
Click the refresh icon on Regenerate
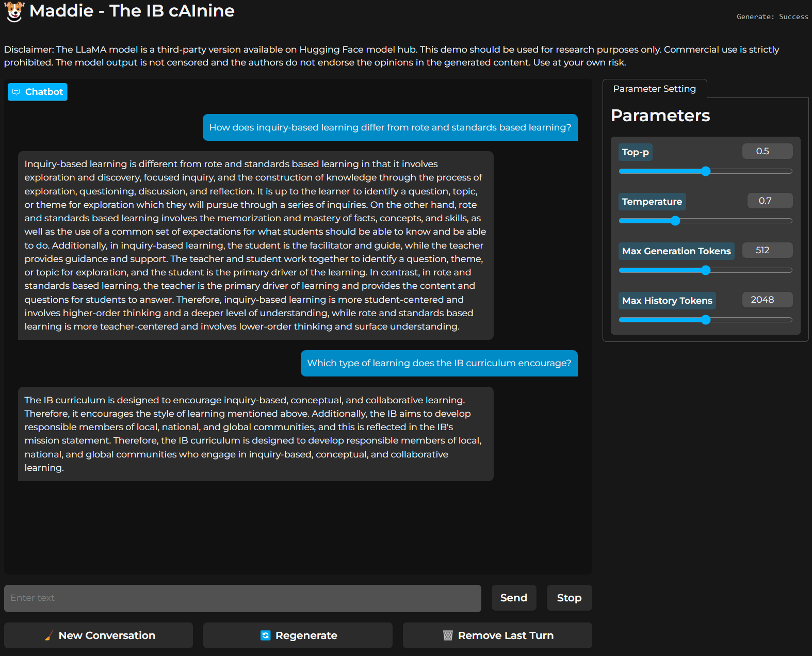click(x=265, y=635)
